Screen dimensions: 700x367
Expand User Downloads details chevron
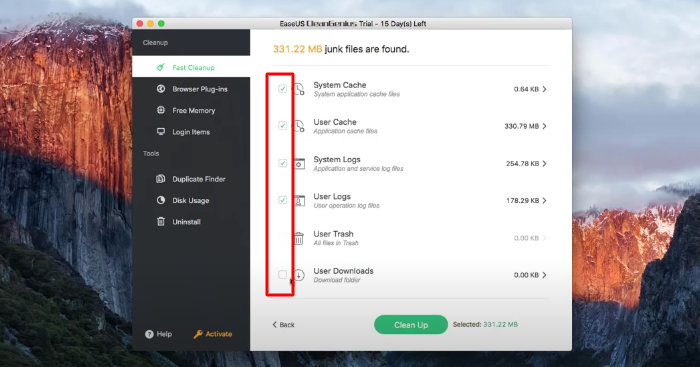[544, 275]
